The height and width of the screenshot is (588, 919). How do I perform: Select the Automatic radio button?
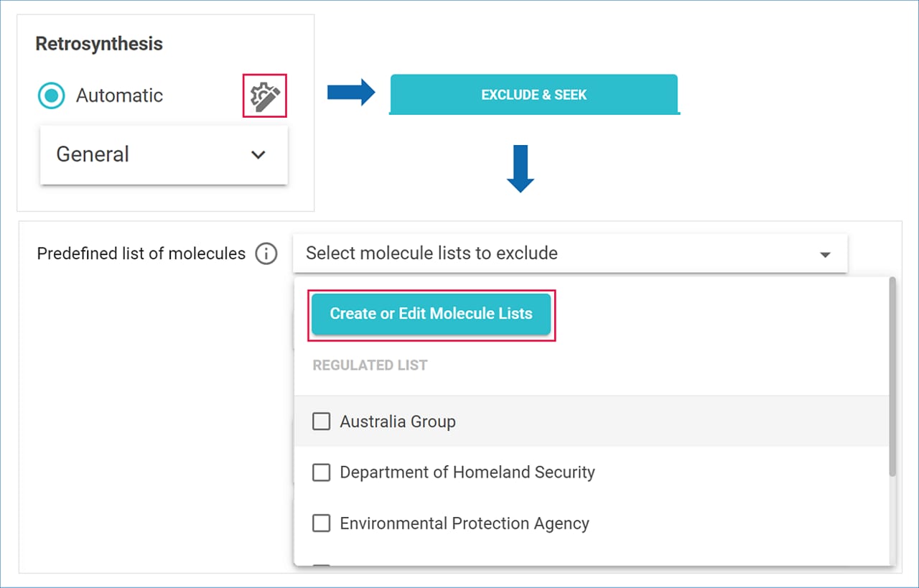(x=52, y=95)
